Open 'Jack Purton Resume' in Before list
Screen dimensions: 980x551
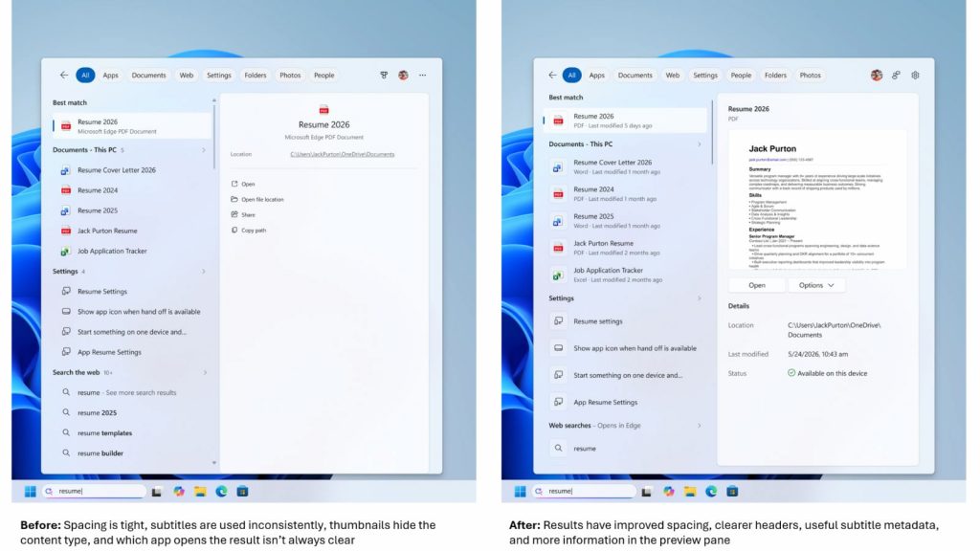132,231
